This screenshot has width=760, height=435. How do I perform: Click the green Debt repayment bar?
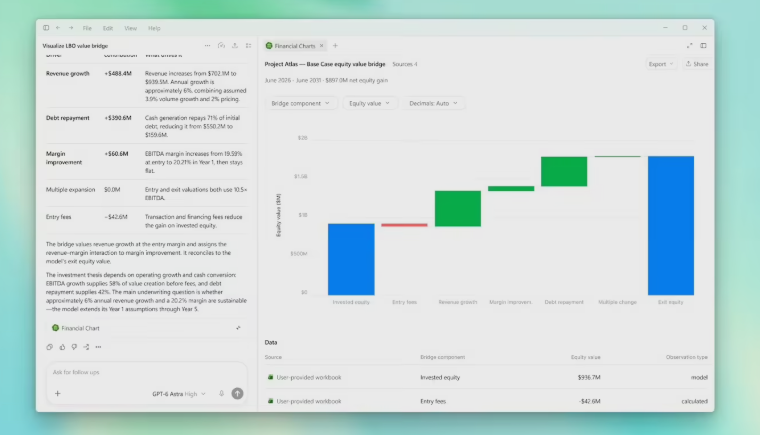coord(564,171)
